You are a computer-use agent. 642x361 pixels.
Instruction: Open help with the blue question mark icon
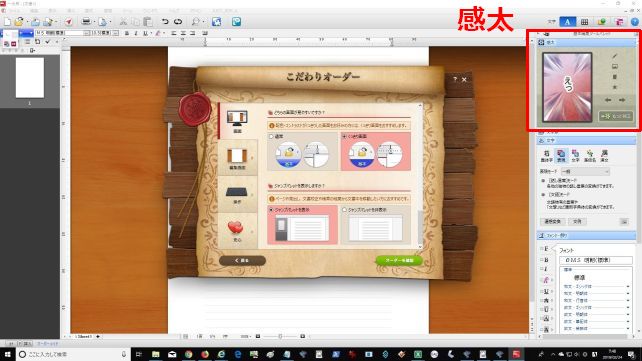pyautogui.click(x=635, y=22)
